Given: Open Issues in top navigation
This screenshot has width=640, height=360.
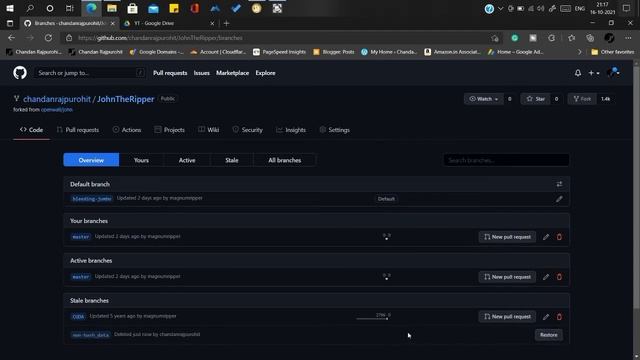Looking at the screenshot, I should tap(202, 73).
